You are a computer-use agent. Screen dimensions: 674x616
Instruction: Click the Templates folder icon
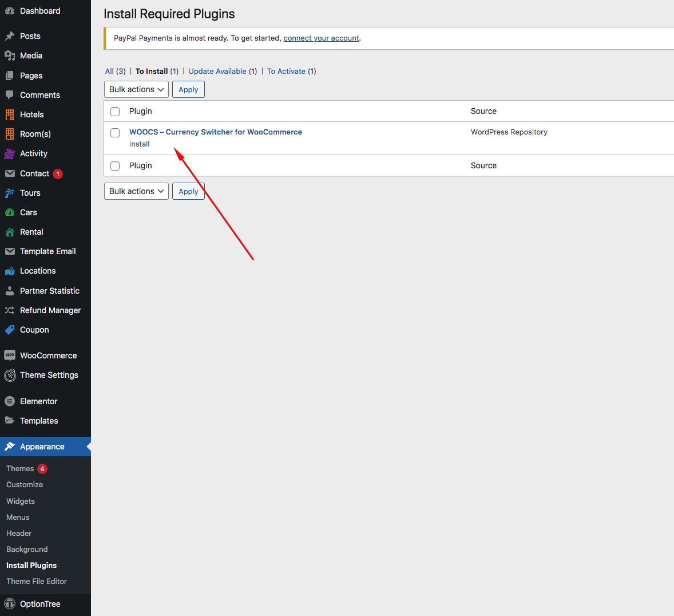pos(10,421)
